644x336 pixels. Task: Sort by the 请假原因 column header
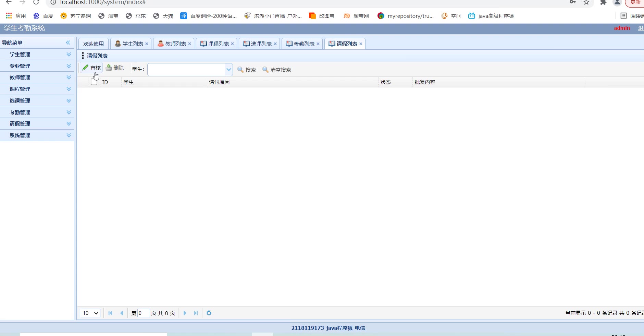tap(293, 82)
